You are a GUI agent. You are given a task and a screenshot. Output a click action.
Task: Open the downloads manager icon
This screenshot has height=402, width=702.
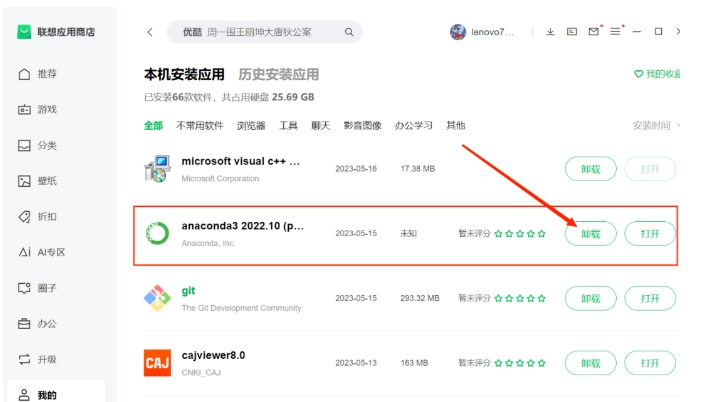(550, 32)
